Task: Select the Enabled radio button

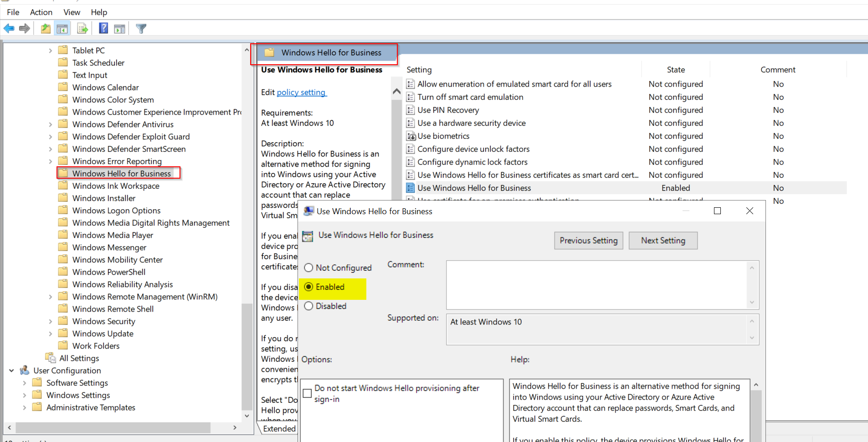Action: [308, 287]
